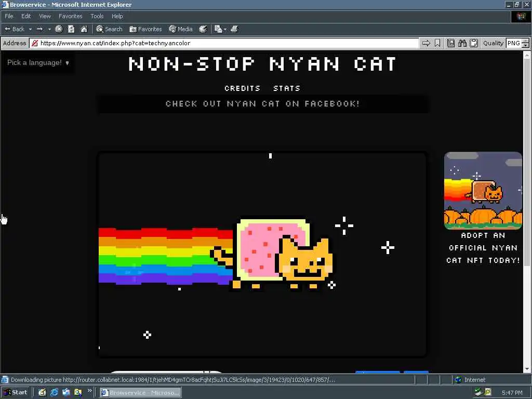Refresh the page with the Refresh icon
Image resolution: width=532 pixels, height=399 pixels.
71,29
